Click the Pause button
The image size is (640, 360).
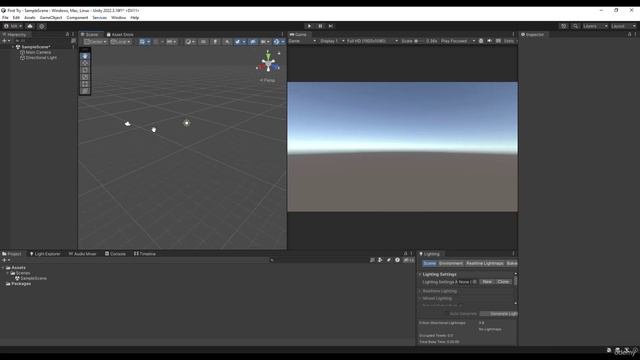320,26
